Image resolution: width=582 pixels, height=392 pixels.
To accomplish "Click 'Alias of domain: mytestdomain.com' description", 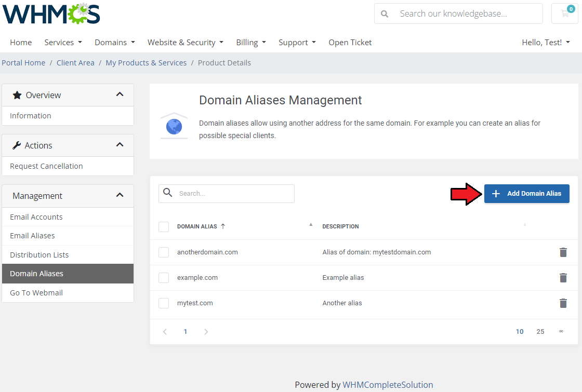I will click(x=376, y=252).
